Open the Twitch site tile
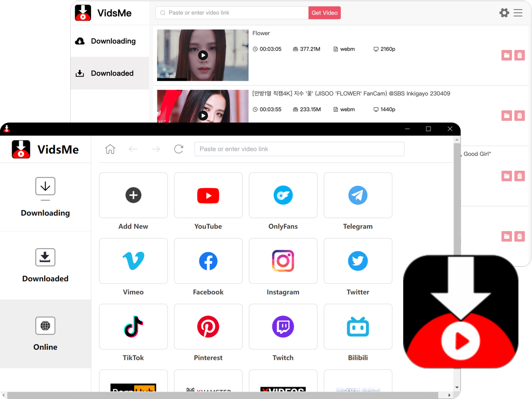 tap(283, 327)
